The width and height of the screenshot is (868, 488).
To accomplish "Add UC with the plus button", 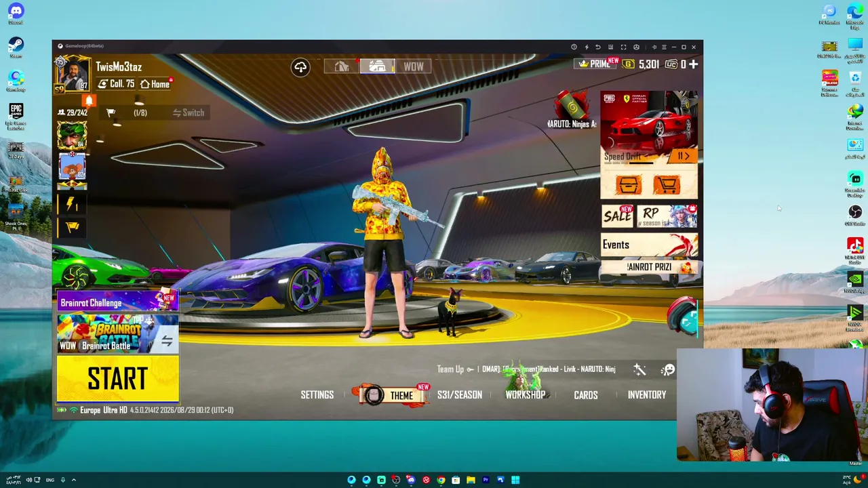I will [x=693, y=64].
